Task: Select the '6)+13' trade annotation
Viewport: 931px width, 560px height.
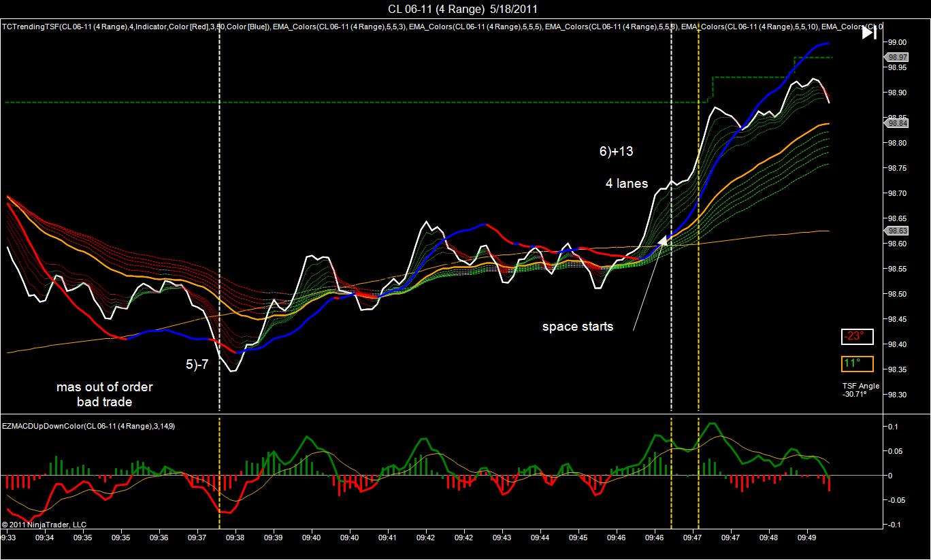Action: click(616, 152)
